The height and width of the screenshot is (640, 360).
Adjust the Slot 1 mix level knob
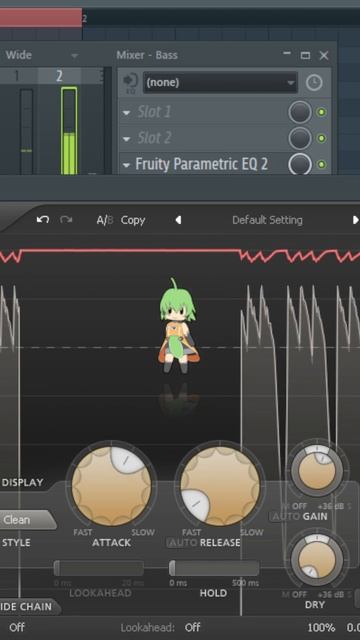(x=300, y=112)
